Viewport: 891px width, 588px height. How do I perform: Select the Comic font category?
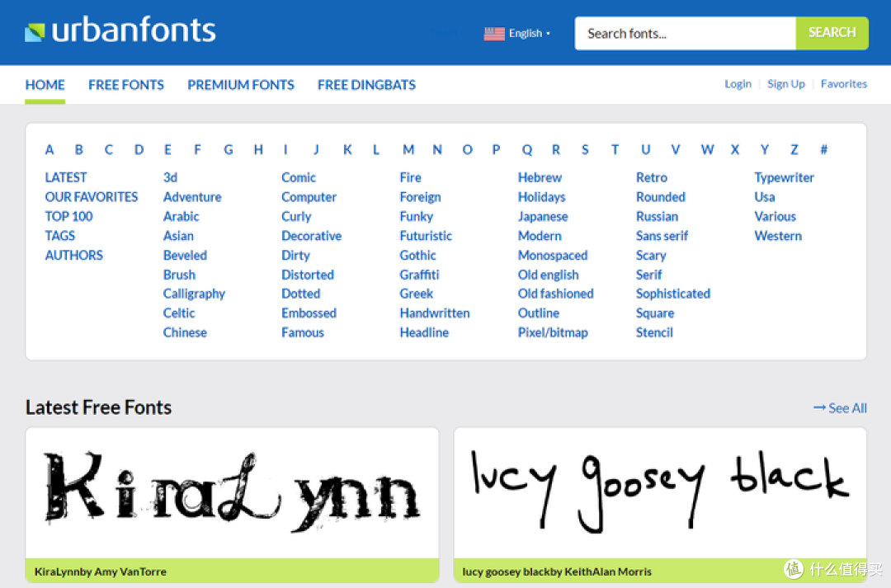click(299, 178)
